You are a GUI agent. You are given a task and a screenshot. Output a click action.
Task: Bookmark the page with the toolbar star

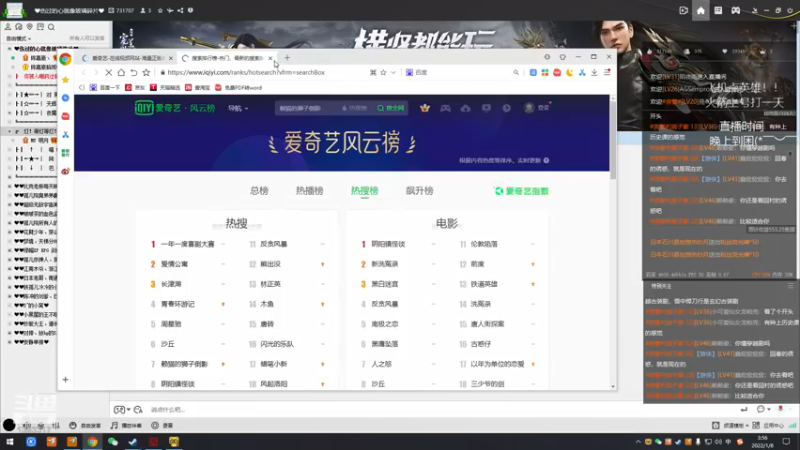click(x=146, y=72)
